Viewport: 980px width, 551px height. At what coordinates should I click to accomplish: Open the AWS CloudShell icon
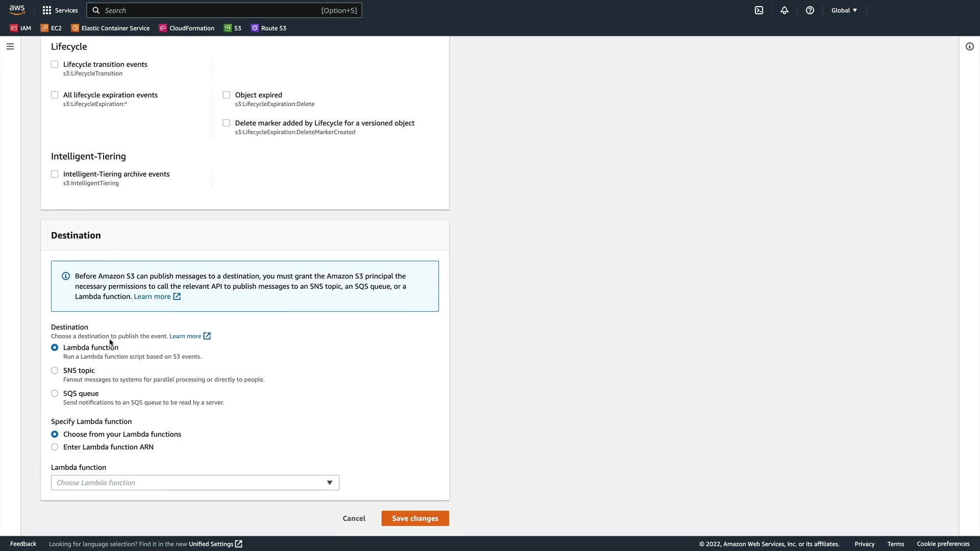click(x=759, y=10)
